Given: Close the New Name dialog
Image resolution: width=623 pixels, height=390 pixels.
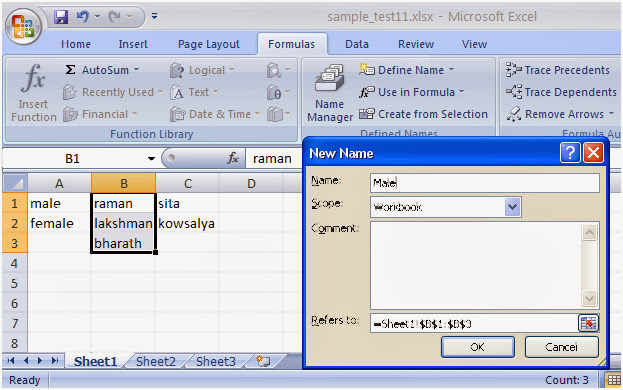Looking at the screenshot, I should click(x=593, y=153).
